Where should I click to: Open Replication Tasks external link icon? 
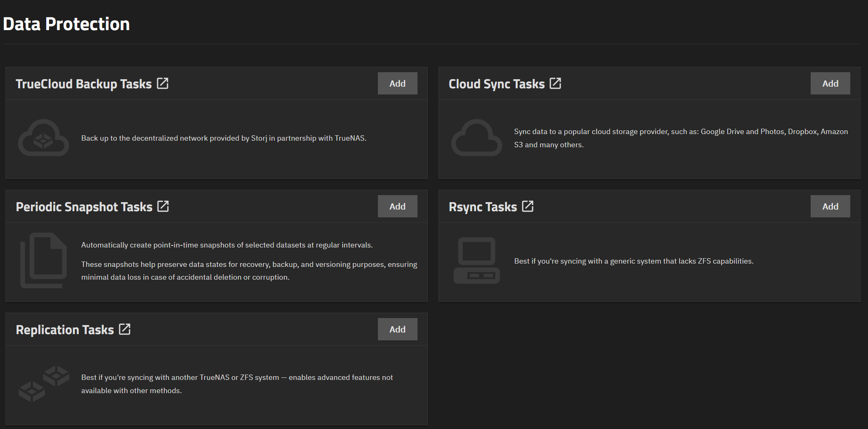click(x=125, y=329)
